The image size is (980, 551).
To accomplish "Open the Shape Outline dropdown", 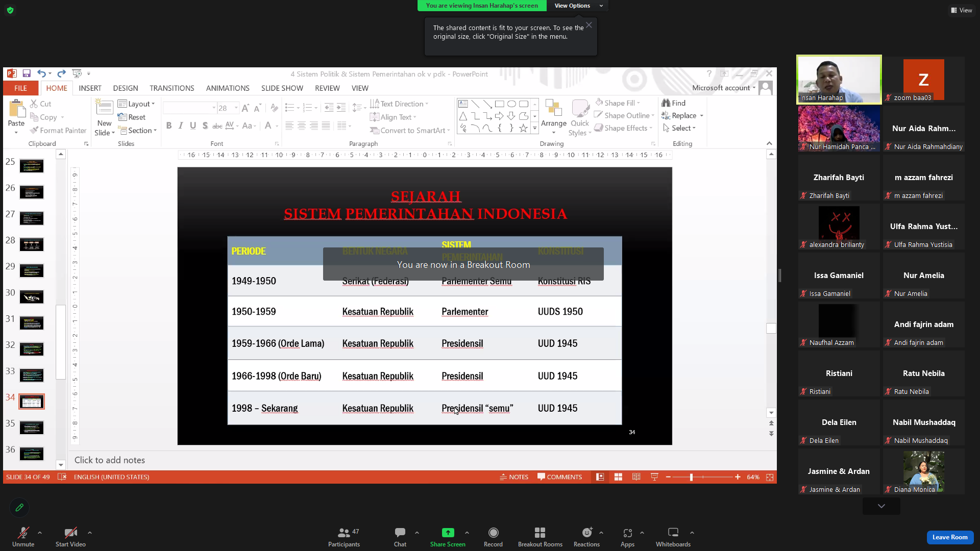I will (624, 115).
